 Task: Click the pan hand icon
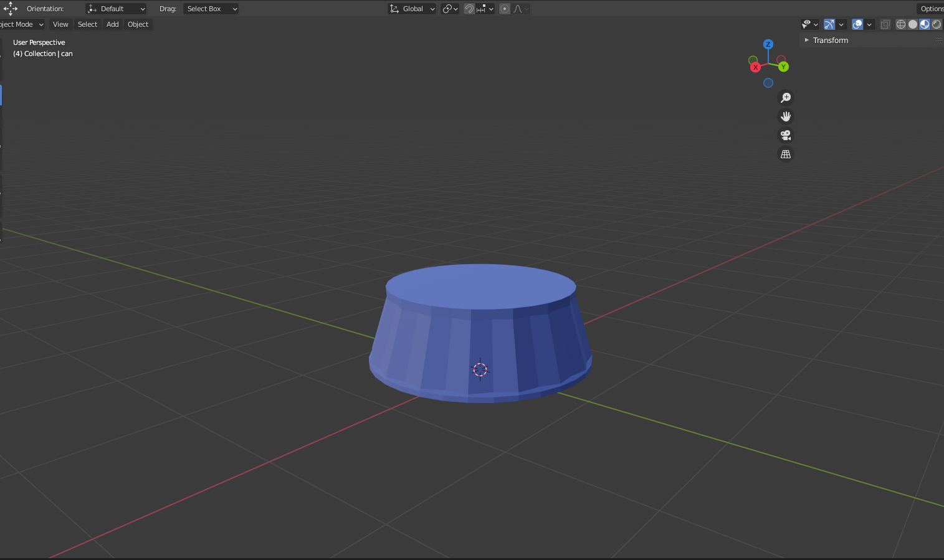tap(786, 116)
